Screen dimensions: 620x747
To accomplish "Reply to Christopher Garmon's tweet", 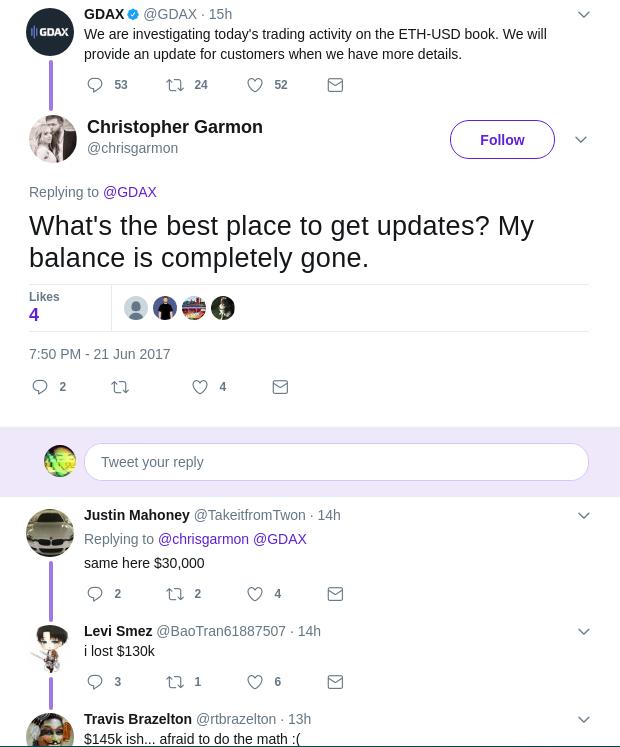I will (x=41, y=387).
